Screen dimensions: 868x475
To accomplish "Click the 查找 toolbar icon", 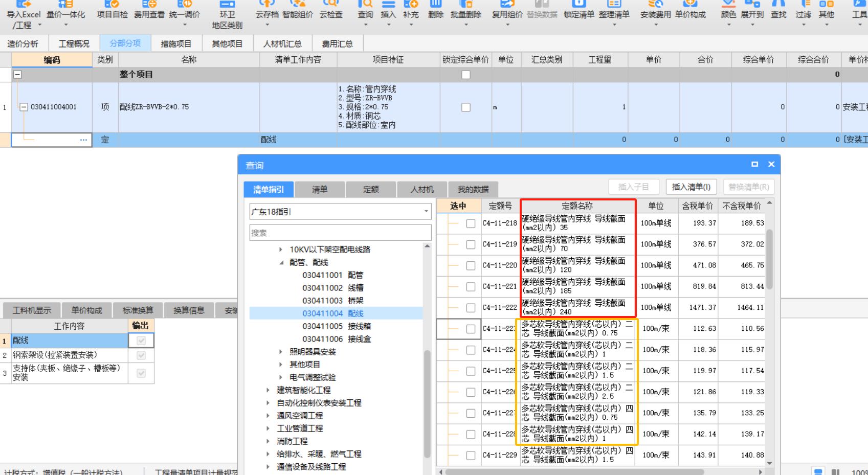I will pyautogui.click(x=778, y=10).
